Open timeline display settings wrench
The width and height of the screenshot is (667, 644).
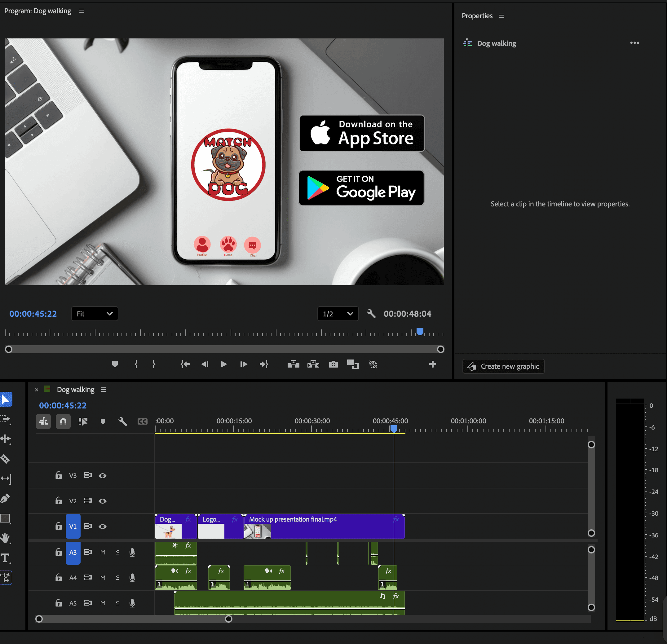click(x=122, y=421)
